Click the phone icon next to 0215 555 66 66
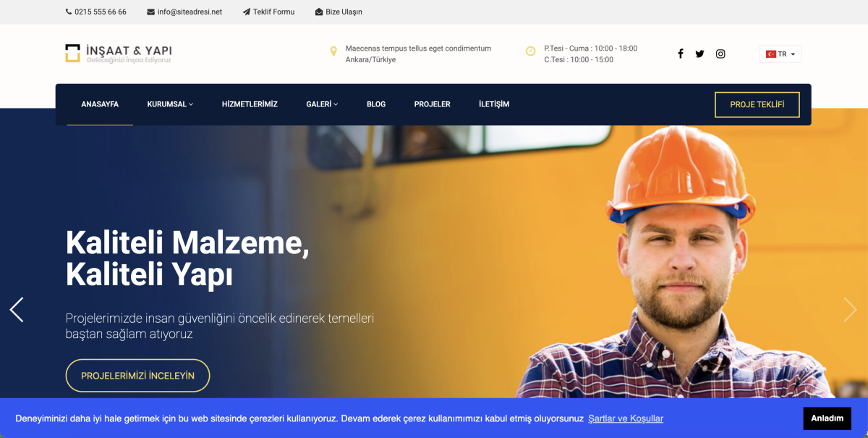Viewport: 868px width, 438px height. 67,12
